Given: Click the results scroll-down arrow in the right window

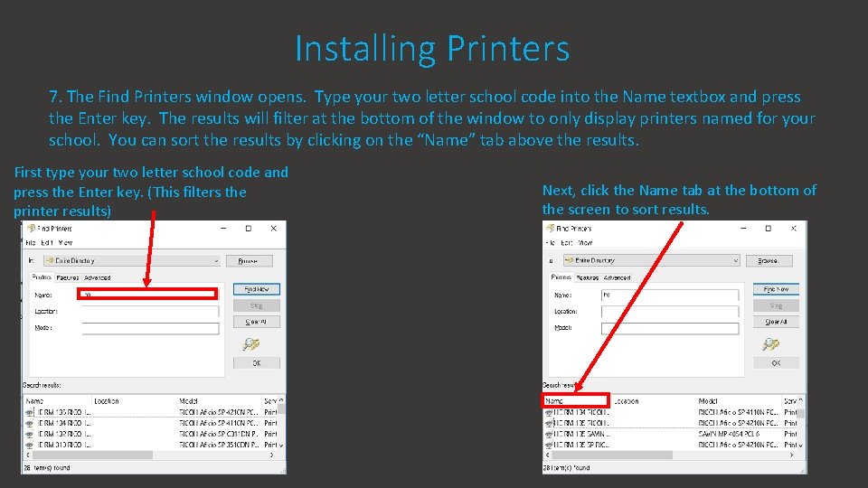Looking at the screenshot, I should point(801,445).
